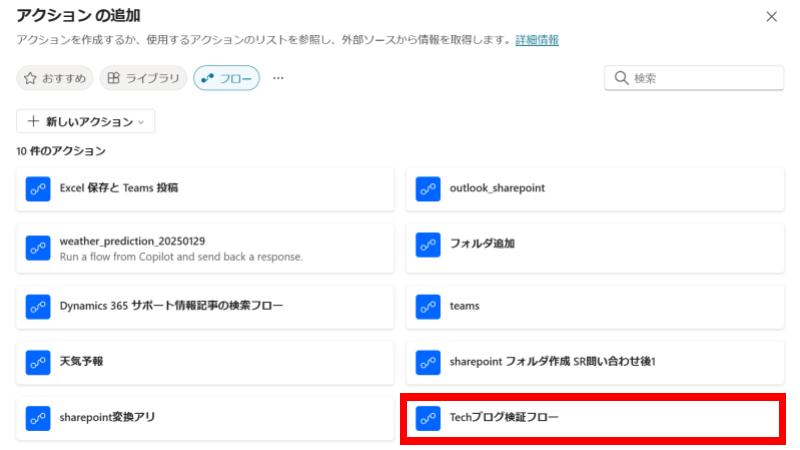The height and width of the screenshot is (450, 800).
Task: Click flow icon beside sharepoint フォルダ作成 SR問い合わせ後1
Action: [428, 362]
